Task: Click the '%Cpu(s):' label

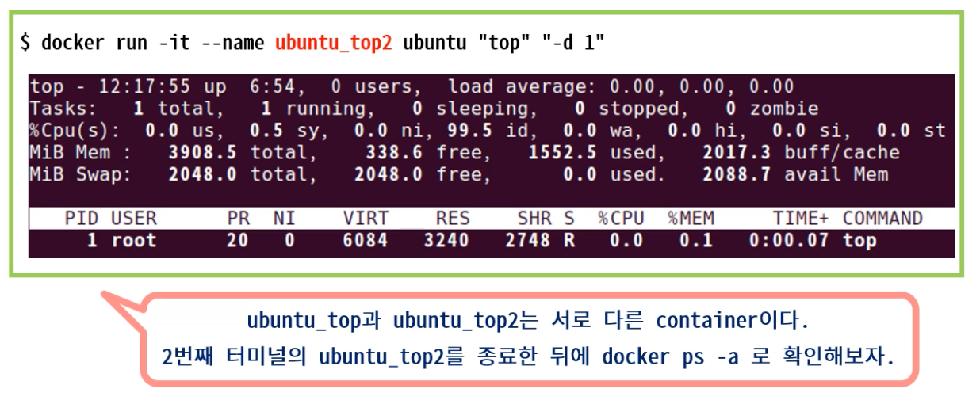Action: pos(74,131)
